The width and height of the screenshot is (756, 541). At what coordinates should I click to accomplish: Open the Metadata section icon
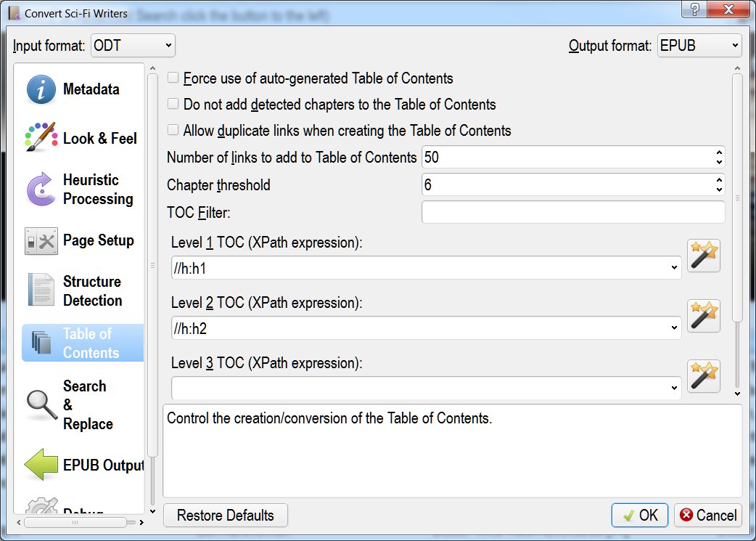click(x=41, y=90)
